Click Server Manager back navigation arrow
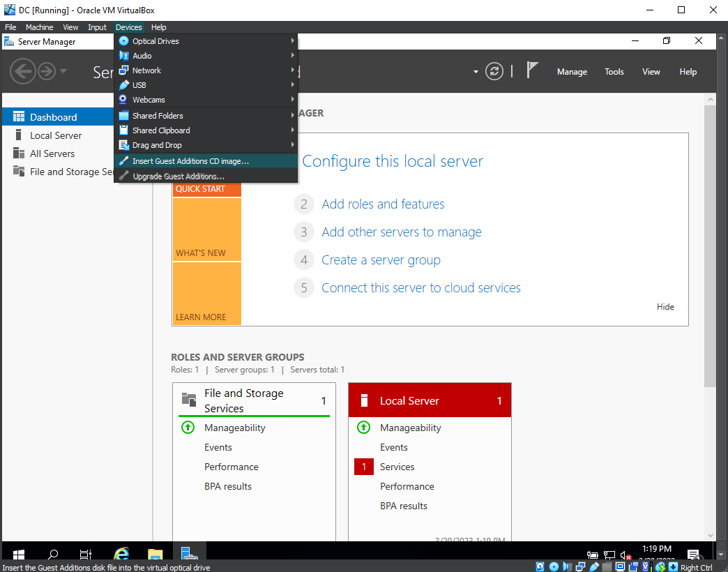 pyautogui.click(x=23, y=71)
